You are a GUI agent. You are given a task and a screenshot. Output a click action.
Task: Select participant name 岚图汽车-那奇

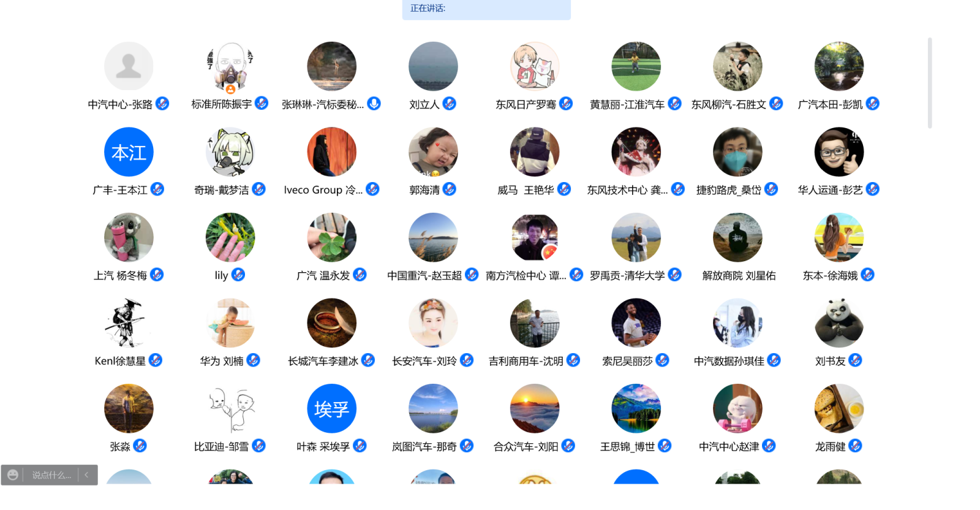coord(424,447)
